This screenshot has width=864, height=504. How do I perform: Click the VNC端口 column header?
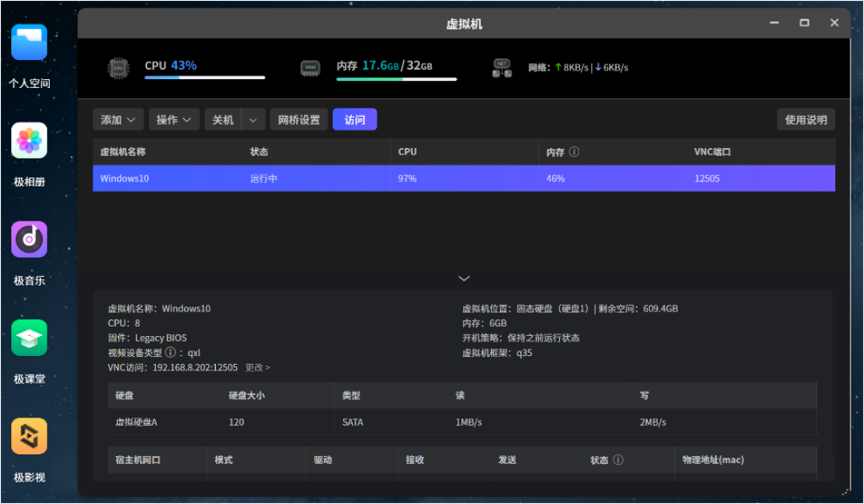[712, 151]
